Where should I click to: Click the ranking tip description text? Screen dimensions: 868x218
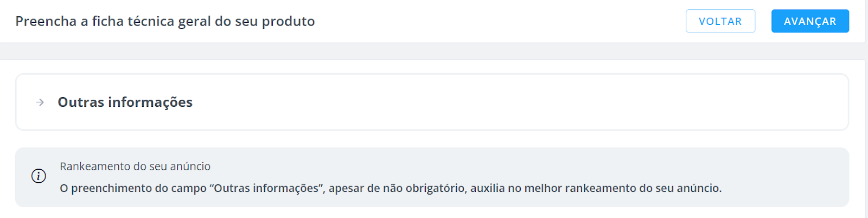391,188
